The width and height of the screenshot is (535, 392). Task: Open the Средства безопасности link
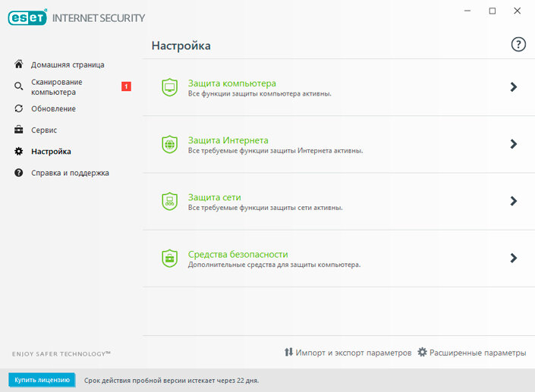pos(238,254)
